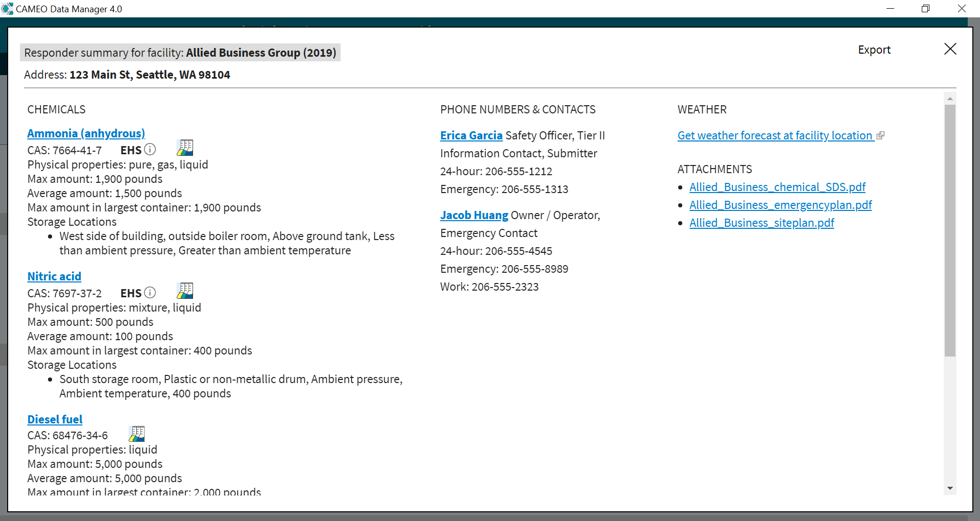Click the ATTACHMENTS section heading

pyautogui.click(x=714, y=169)
